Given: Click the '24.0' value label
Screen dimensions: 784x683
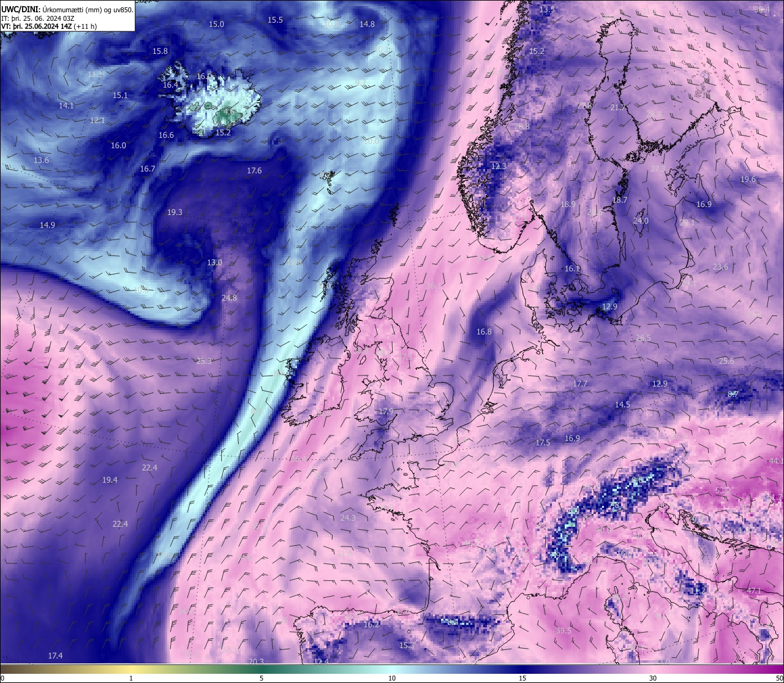Looking at the screenshot, I should (641, 221).
